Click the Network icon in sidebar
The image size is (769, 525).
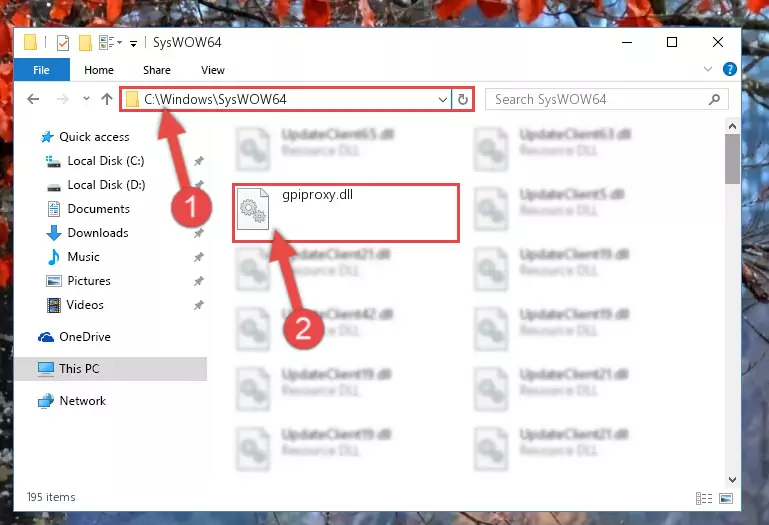tap(46, 401)
